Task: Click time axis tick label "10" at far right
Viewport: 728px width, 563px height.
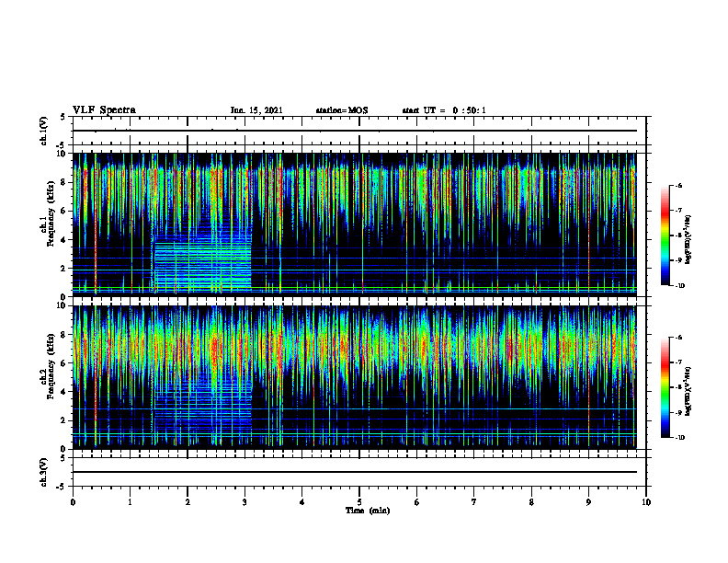Action: 646,502
